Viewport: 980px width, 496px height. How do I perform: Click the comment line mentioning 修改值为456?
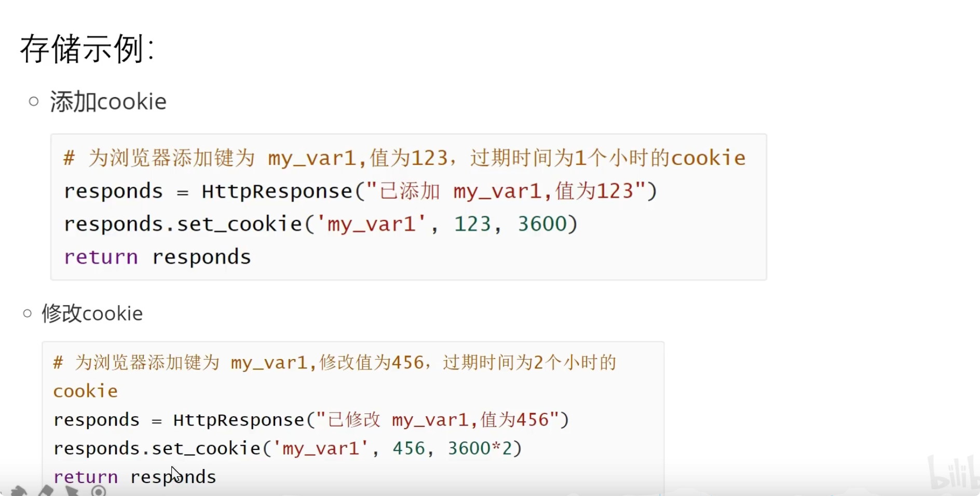click(335, 362)
